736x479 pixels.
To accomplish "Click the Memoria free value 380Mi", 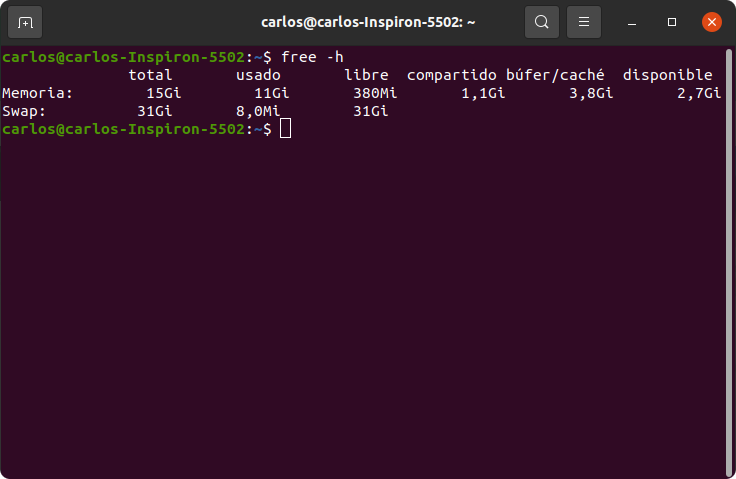I will tap(375, 93).
